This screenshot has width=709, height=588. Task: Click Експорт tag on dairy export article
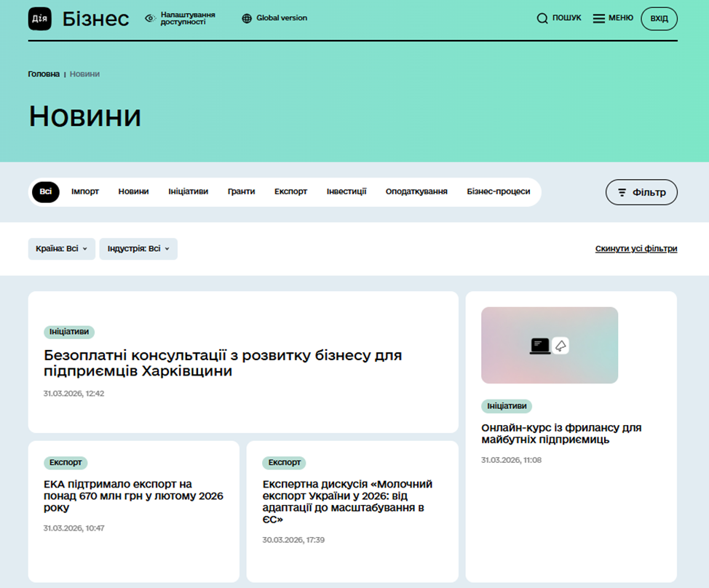click(x=284, y=463)
